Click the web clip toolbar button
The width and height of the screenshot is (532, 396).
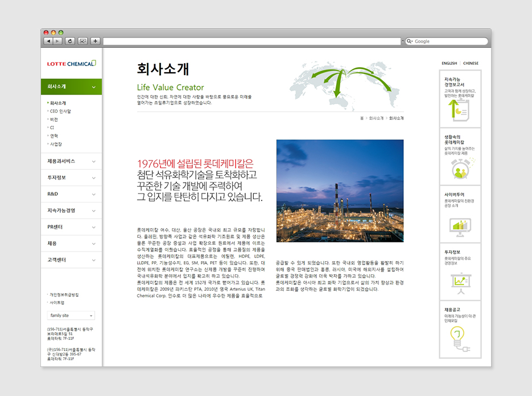pos(83,41)
